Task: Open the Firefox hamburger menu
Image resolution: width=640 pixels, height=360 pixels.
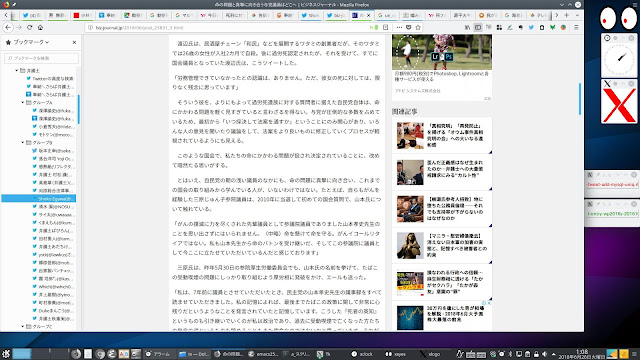Action: pyautogui.click(x=576, y=27)
